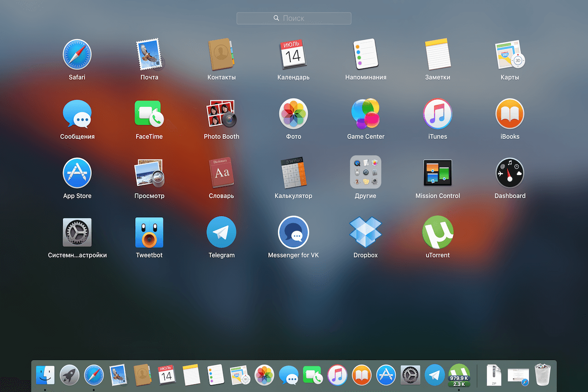
Task: Click App Store in the Dock
Action: (x=386, y=375)
